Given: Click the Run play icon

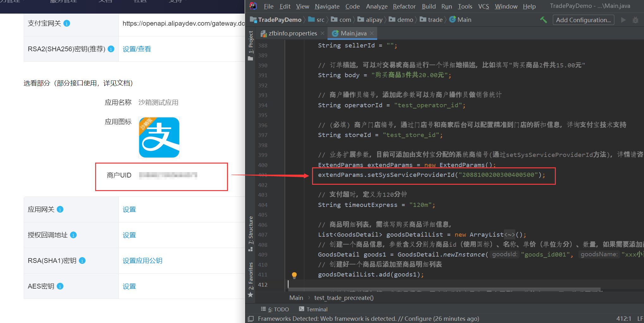Looking at the screenshot, I should (x=623, y=20).
